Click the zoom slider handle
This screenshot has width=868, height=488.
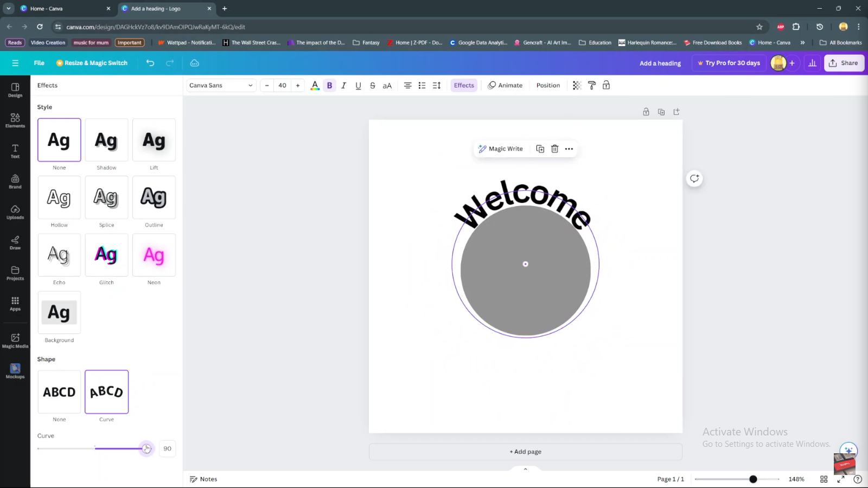point(753,479)
